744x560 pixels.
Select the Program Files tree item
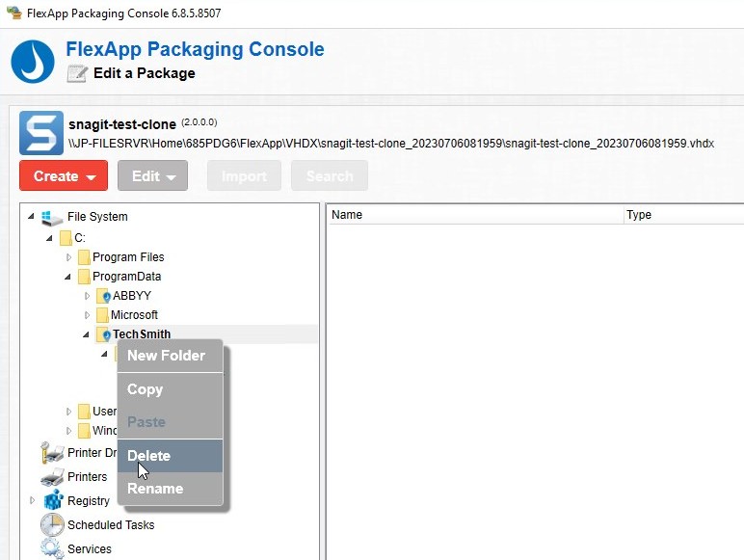point(128,257)
